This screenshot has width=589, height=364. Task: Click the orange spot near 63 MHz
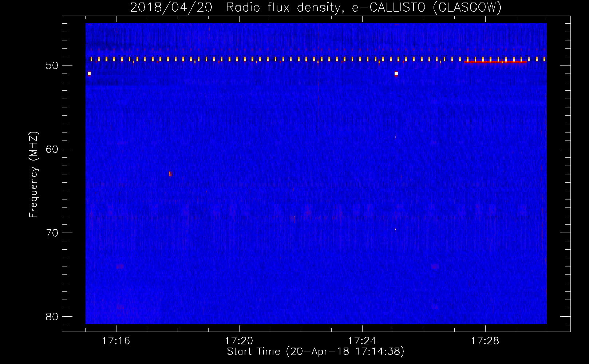pos(170,174)
